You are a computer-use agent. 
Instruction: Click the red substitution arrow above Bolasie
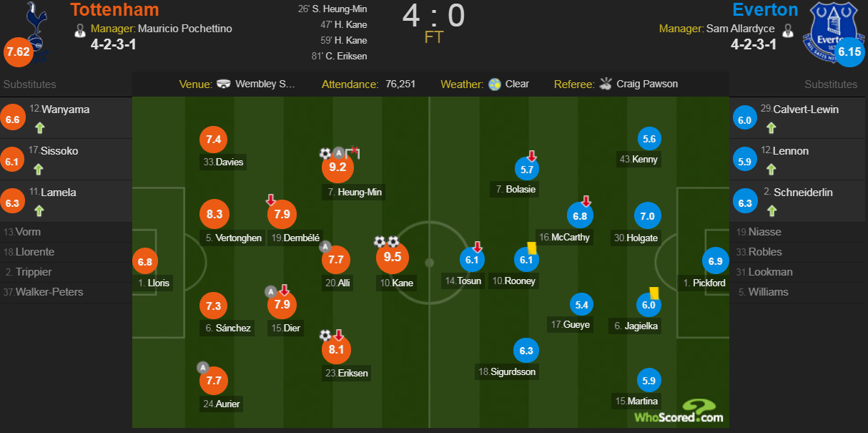[x=532, y=156]
